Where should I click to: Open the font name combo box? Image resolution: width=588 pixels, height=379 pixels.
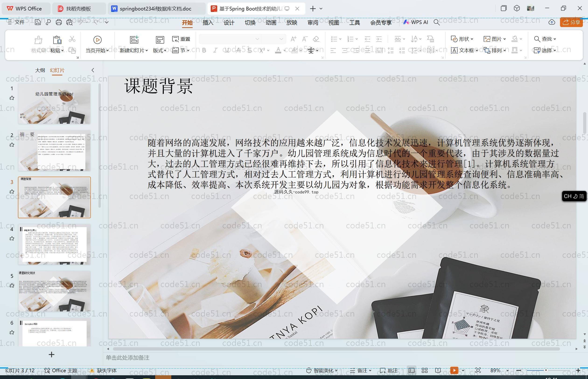click(x=230, y=39)
